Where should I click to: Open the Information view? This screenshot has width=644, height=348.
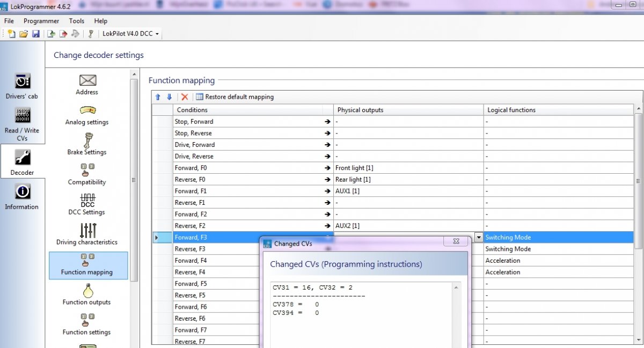(x=22, y=197)
